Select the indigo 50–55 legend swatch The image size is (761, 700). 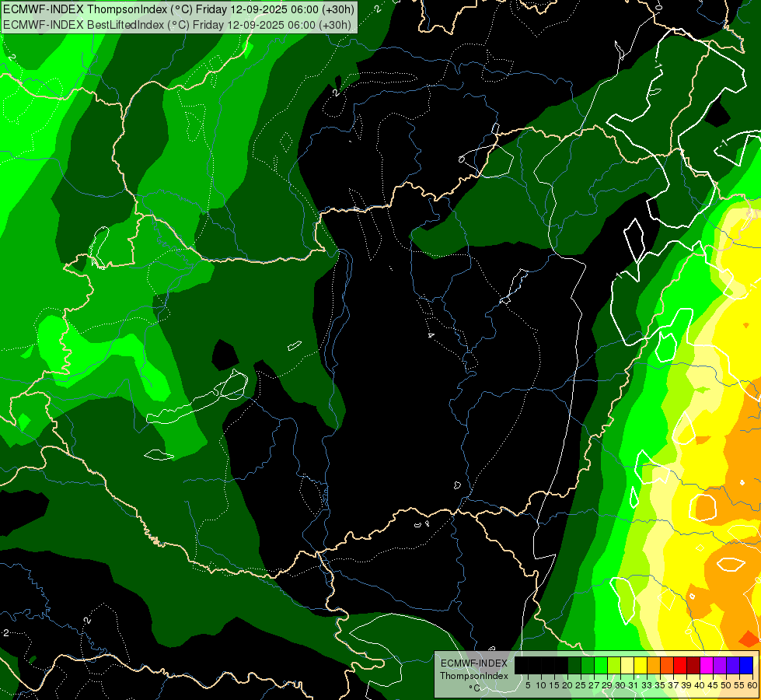[733, 665]
